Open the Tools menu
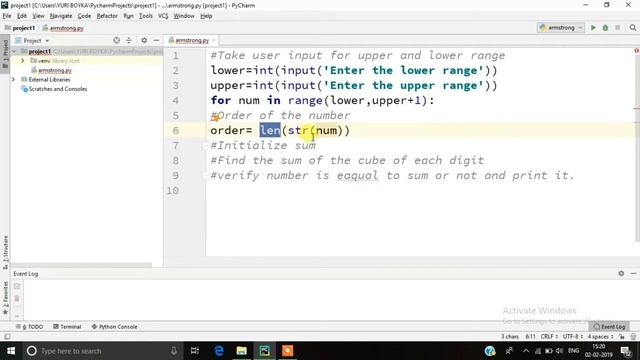 click(x=146, y=16)
